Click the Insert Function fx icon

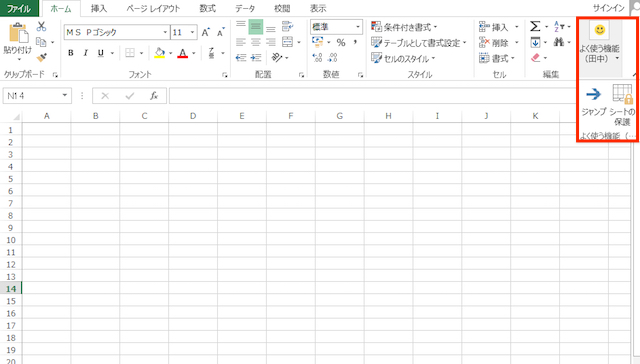click(x=154, y=95)
